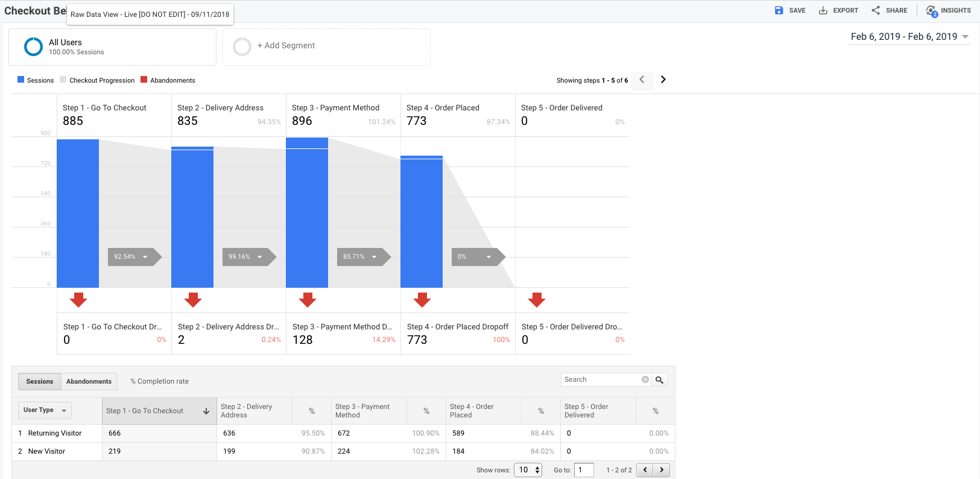Click the Step 3 - Payment Method 896 header
Image resolution: width=980 pixels, height=479 pixels.
pos(343,115)
